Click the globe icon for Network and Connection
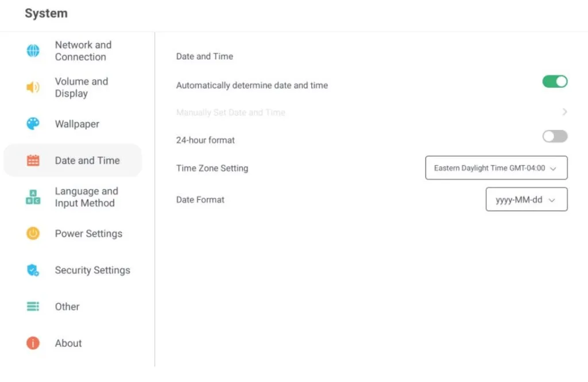The width and height of the screenshot is (588, 382). coord(33,51)
